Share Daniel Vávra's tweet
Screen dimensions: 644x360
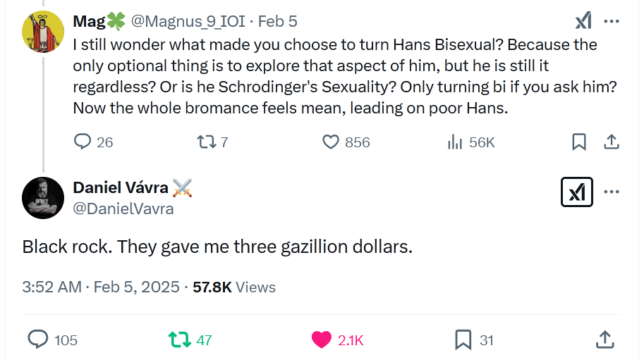tap(604, 340)
